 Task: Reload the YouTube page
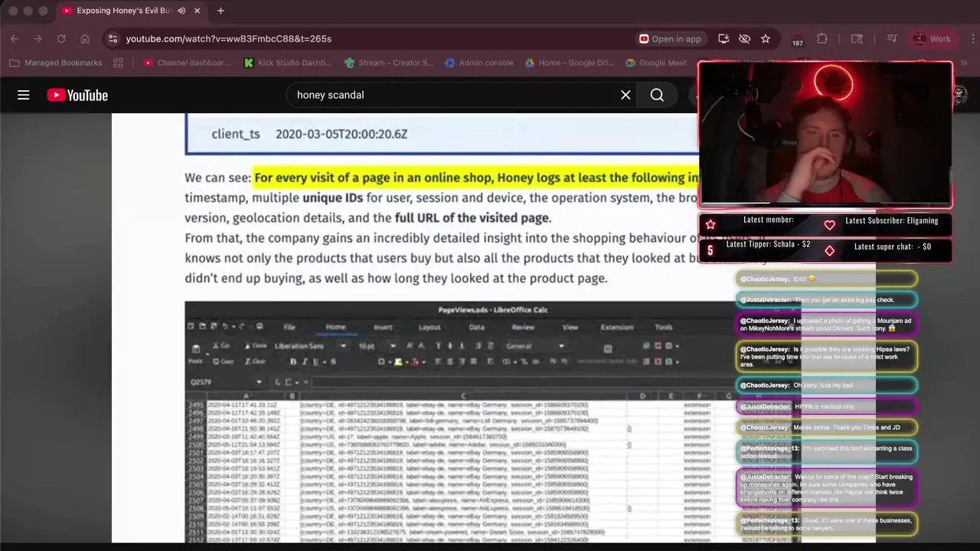[61, 38]
